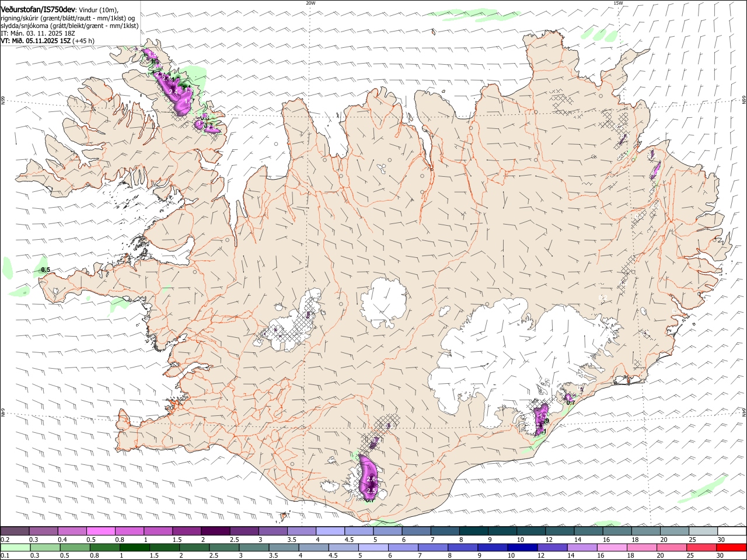The width and height of the screenshot is (747, 560).
Task: Click the 0.5 precipitation value off the west coast
Action: tap(46, 269)
